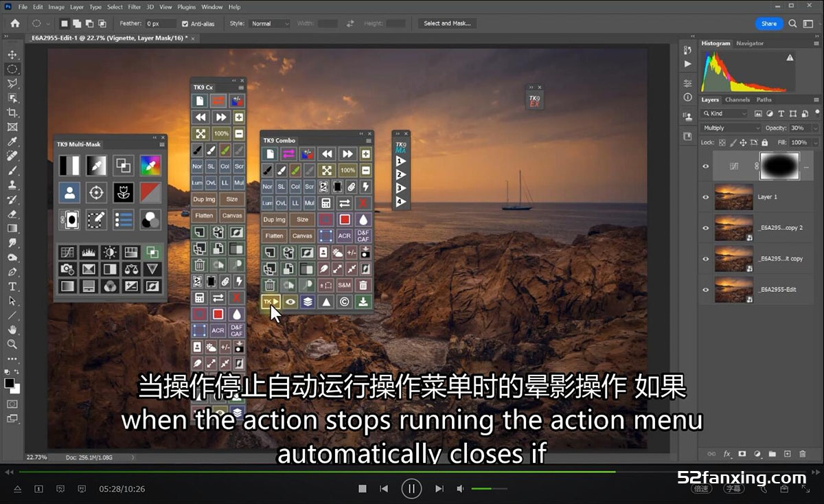
Task: Click the Home icon in the options bar
Action: coord(15,23)
